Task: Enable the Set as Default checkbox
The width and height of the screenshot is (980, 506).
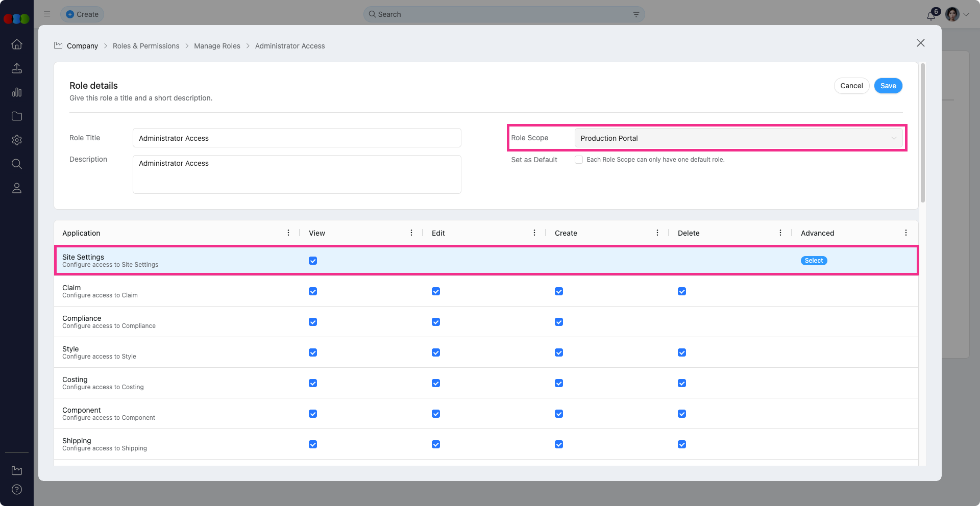Action: [579, 160]
